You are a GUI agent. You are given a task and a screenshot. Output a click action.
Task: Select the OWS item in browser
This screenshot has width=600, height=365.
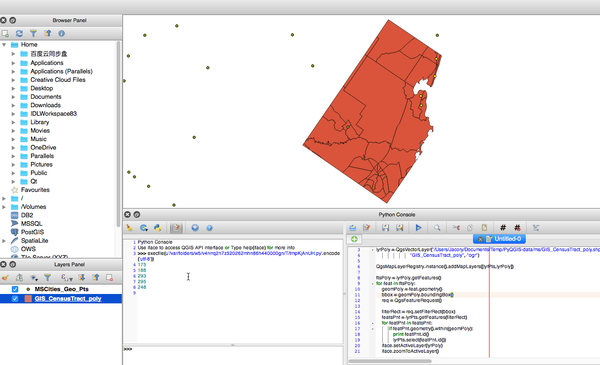click(x=28, y=249)
